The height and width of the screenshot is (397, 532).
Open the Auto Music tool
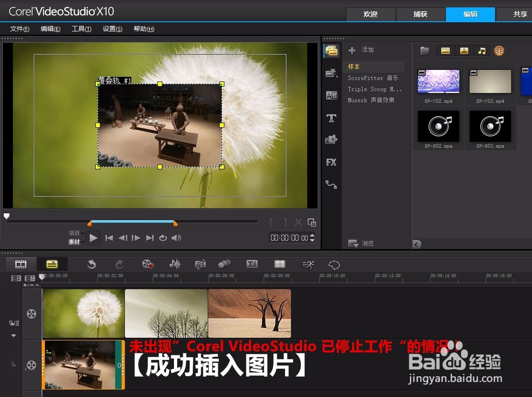200,264
